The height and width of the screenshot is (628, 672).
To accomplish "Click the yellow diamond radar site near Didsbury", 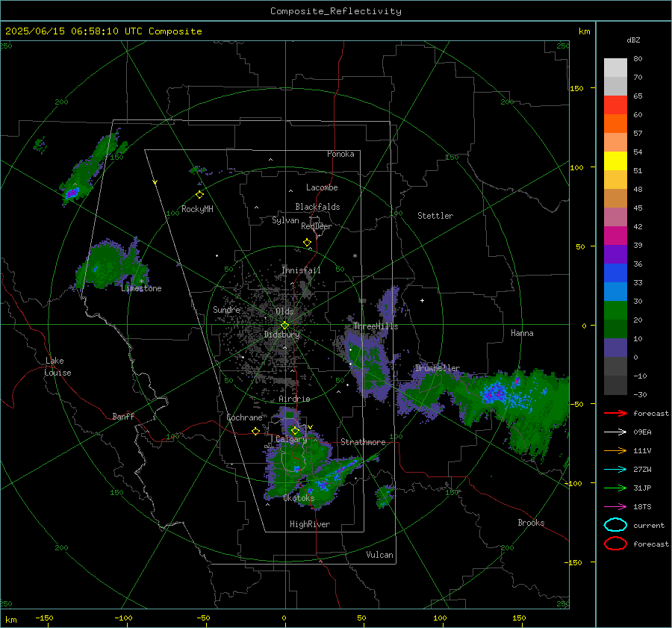I will tap(284, 326).
